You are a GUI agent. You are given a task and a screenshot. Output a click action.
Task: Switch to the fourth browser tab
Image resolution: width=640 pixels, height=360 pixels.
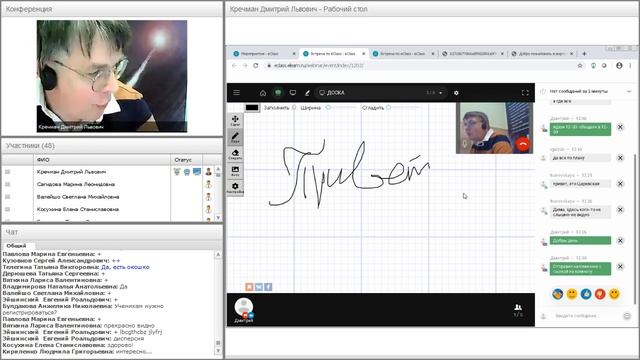[x=473, y=53]
